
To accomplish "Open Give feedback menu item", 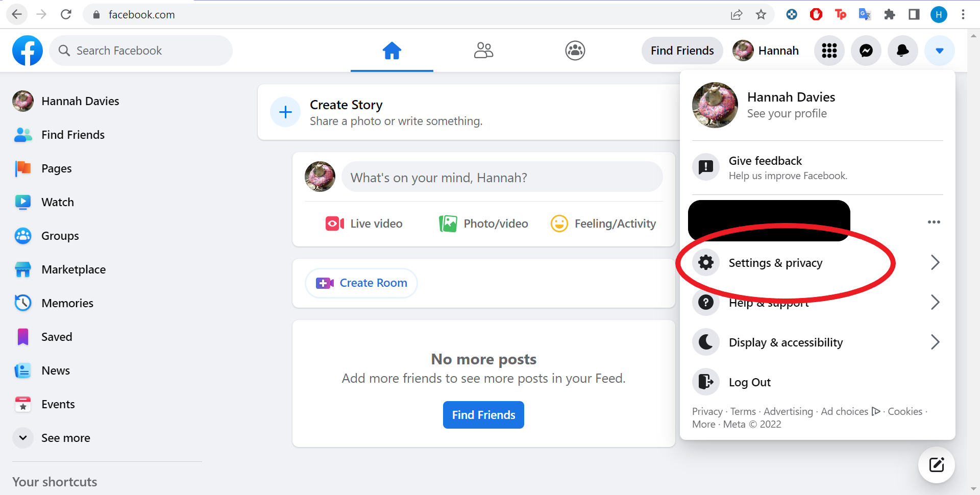I will [818, 167].
